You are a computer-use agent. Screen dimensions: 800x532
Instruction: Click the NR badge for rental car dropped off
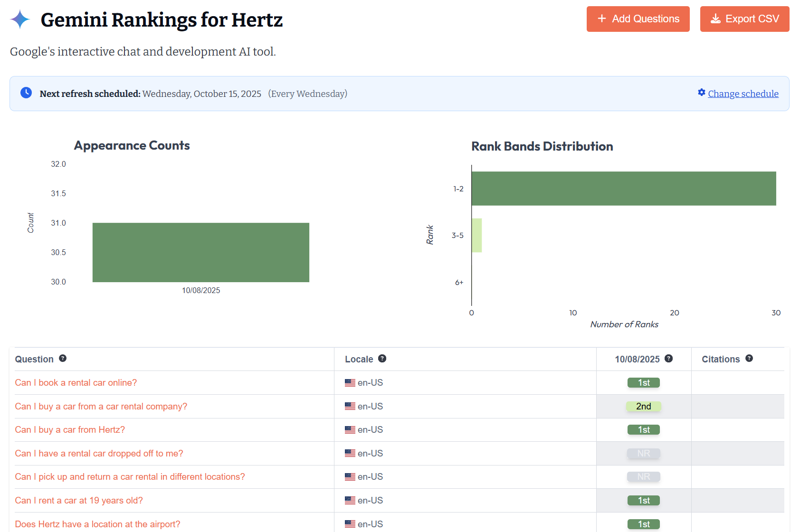point(643,454)
